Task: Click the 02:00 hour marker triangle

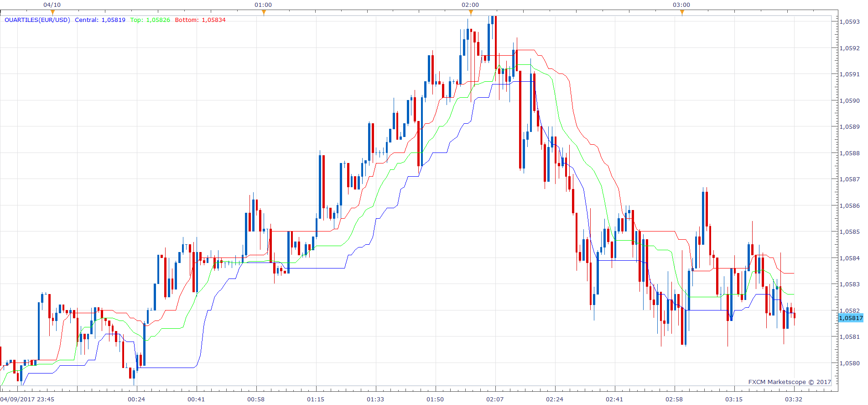Action: 471,12
